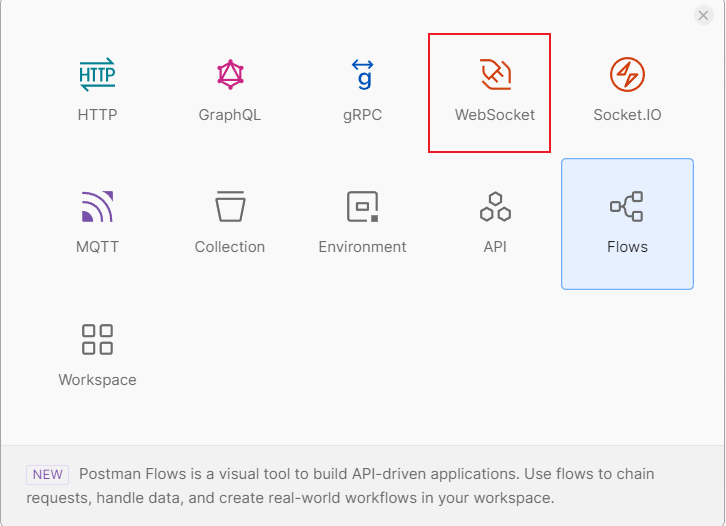The width and height of the screenshot is (726, 526).
Task: Choose the gRPC request icon
Action: [363, 75]
